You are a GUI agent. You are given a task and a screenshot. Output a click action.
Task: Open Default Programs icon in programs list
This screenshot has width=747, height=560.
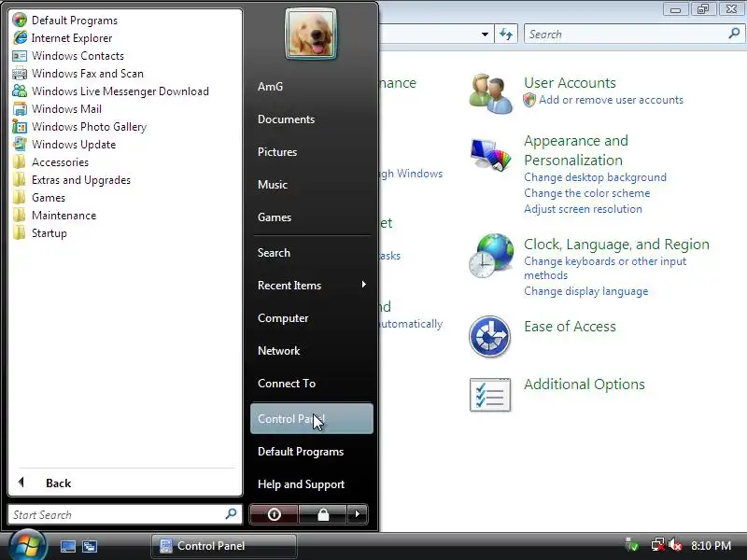(20, 20)
